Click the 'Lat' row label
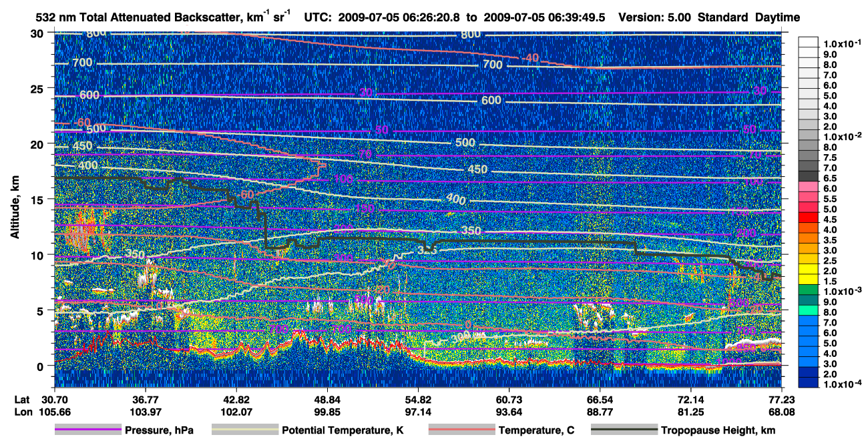 [x=21, y=399]
